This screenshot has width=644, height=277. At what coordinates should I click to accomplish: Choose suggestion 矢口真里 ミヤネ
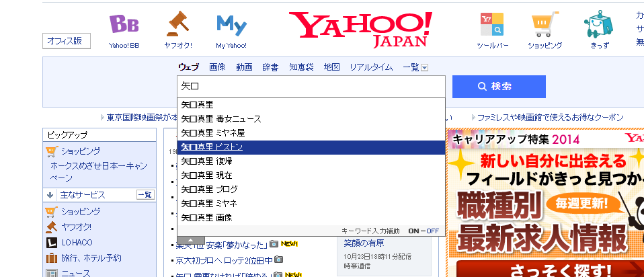click(311, 204)
